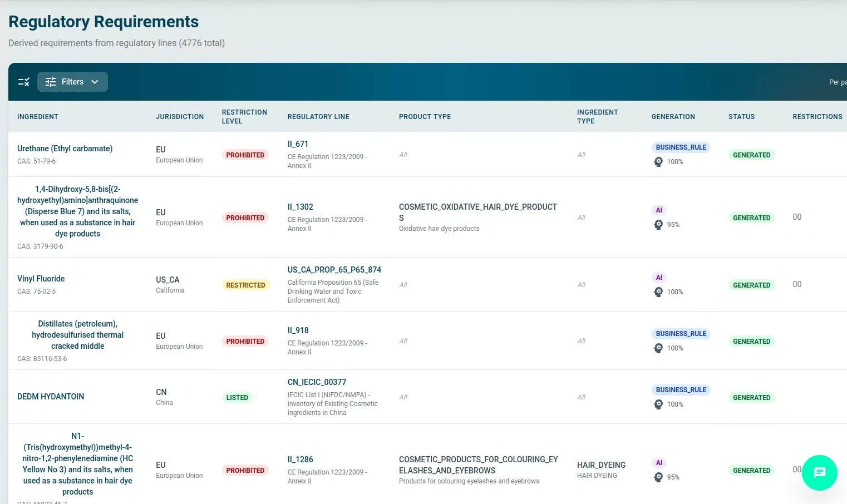Open regulatory line CN_IECIC_00377
847x504 pixels.
(x=317, y=382)
